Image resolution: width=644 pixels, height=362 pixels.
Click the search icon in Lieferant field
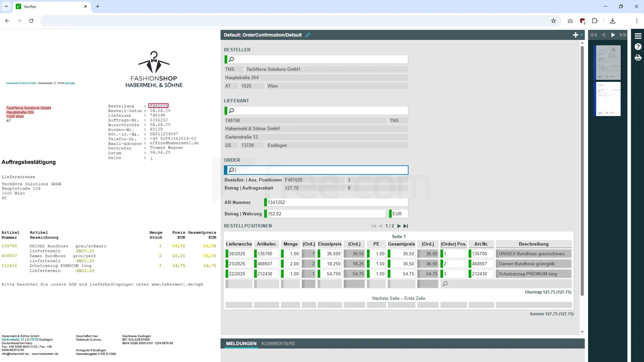click(231, 111)
